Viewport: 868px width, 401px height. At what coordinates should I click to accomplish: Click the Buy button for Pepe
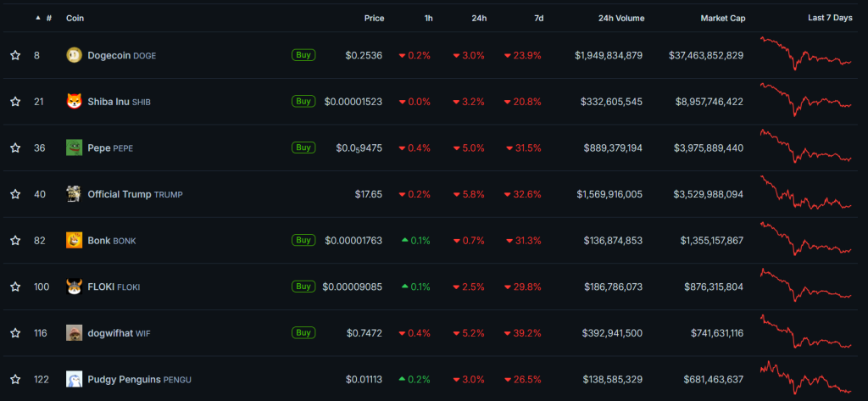[303, 148]
